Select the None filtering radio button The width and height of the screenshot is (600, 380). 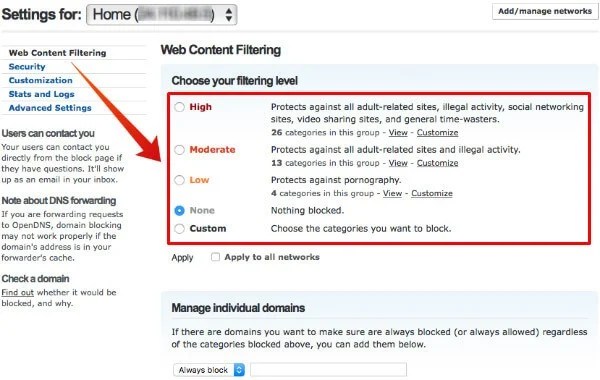(179, 210)
